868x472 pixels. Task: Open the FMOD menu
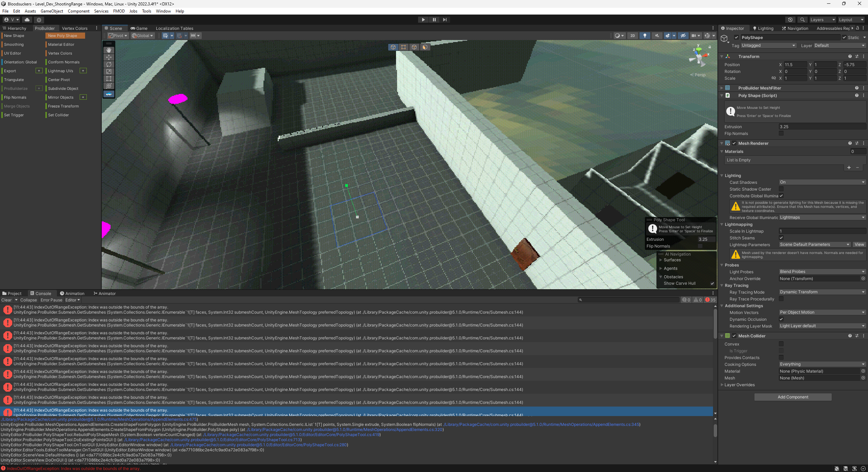coord(119,11)
